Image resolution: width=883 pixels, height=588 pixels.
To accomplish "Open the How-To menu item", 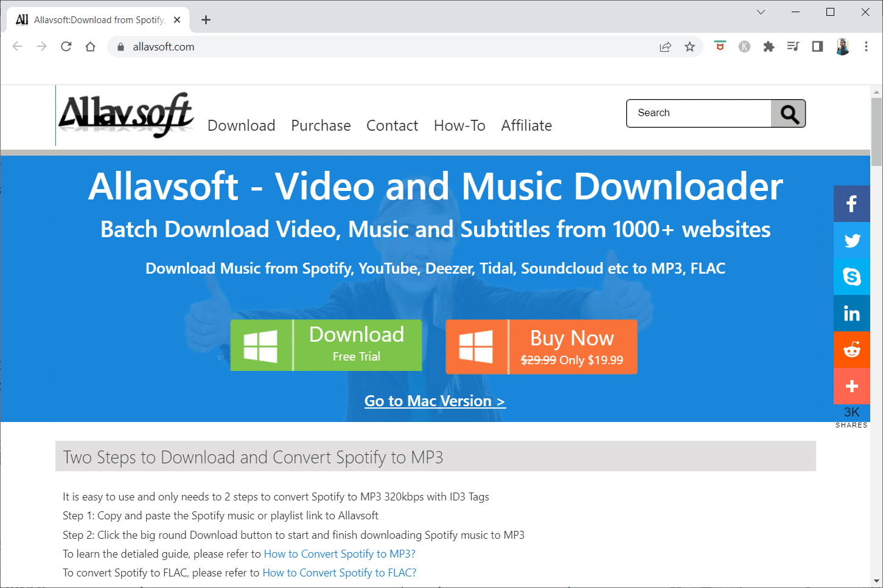I will pos(459,125).
